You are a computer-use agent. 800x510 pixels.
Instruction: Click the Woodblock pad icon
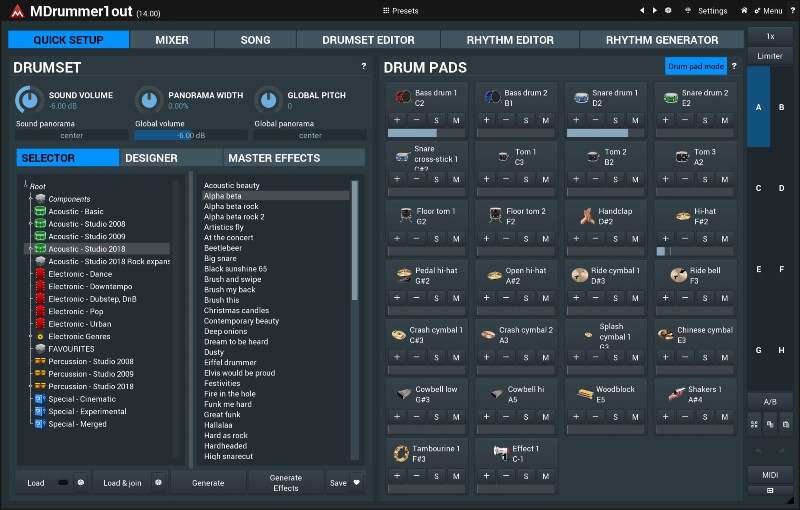(585, 394)
